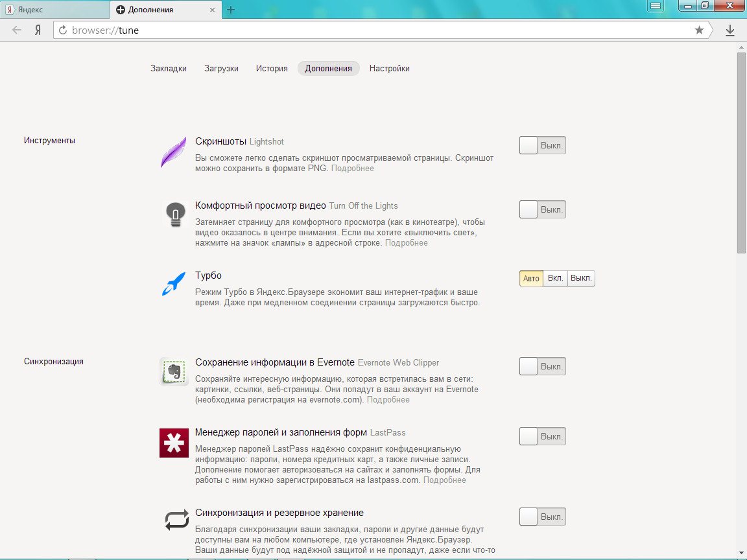Click the Сохранение информации в Evernote title

275,362
